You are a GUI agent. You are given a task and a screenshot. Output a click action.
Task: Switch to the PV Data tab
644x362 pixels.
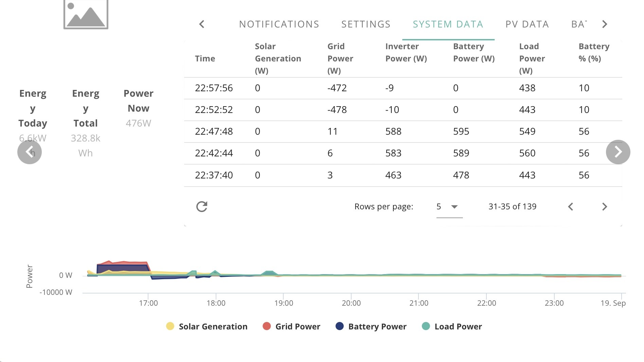[527, 24]
